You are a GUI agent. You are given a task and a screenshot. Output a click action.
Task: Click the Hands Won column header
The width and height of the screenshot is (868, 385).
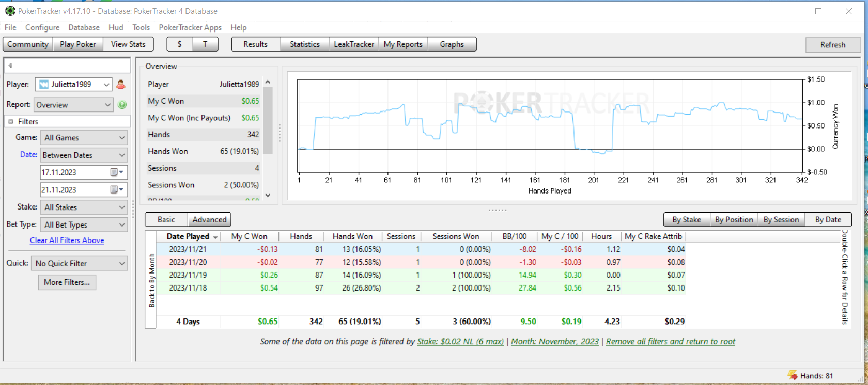352,236
